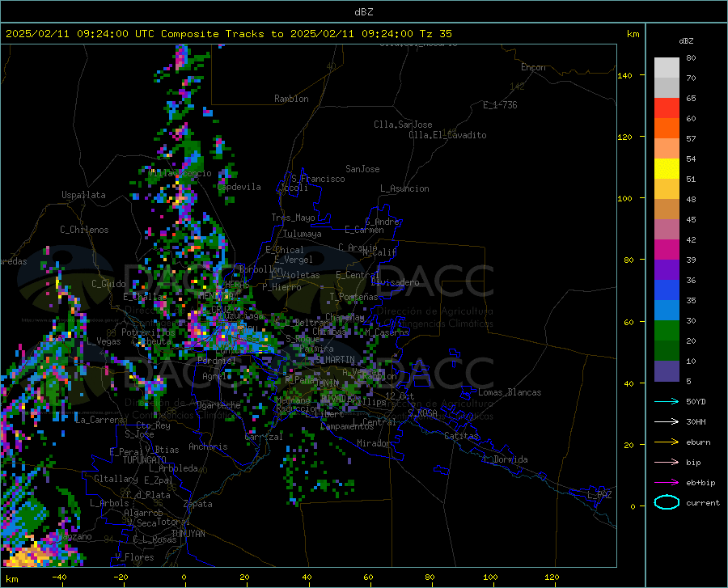Click the 'Encon' map label
728x588 pixels.
pos(533,67)
